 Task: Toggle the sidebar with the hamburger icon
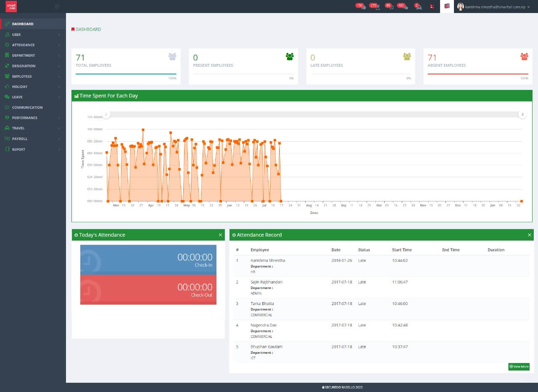click(x=57, y=6)
